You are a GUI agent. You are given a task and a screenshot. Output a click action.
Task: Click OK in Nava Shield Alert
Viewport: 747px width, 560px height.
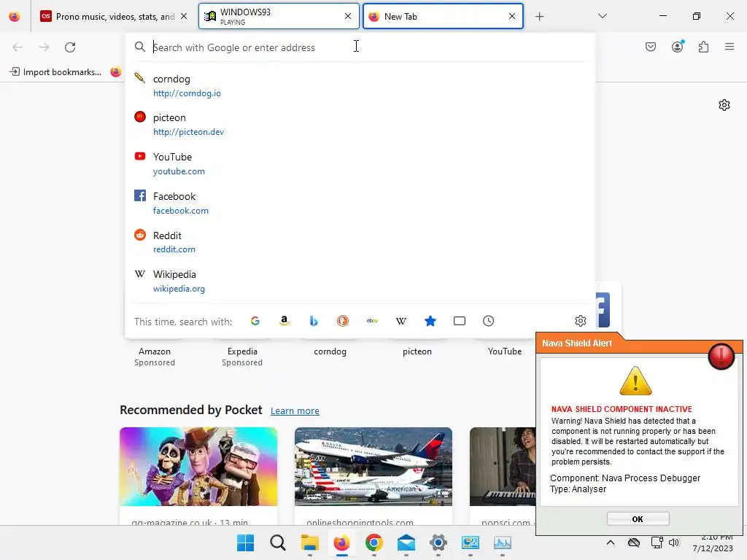[x=638, y=519]
